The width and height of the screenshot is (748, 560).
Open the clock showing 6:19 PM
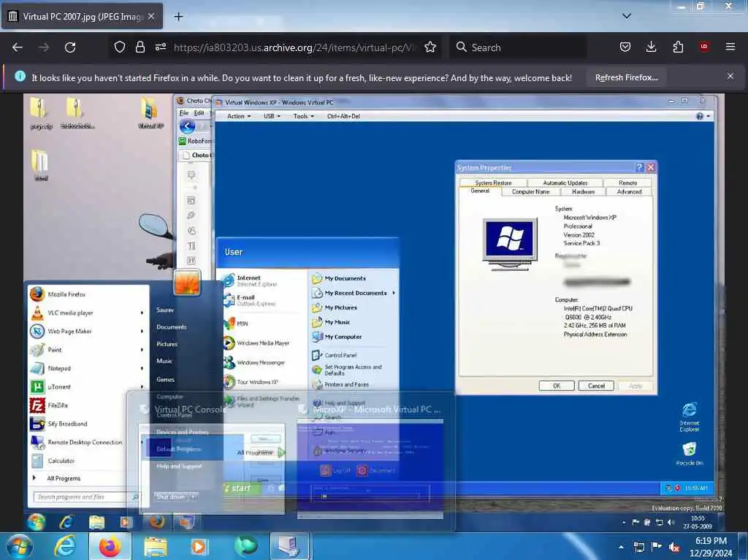[711, 547]
